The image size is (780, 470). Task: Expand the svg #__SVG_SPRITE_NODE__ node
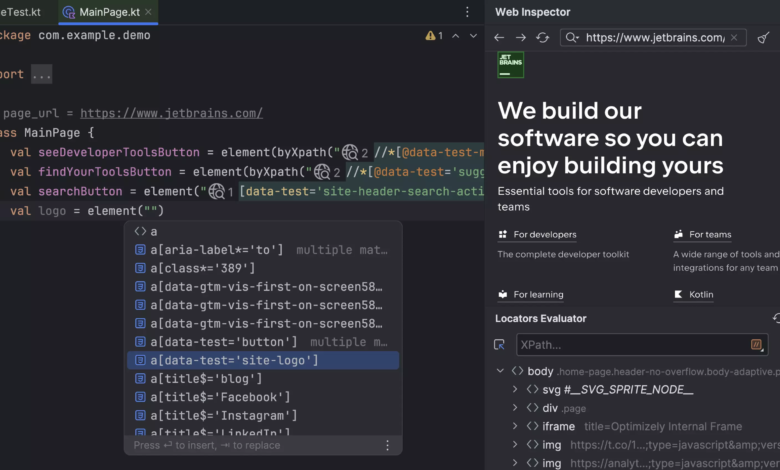515,389
